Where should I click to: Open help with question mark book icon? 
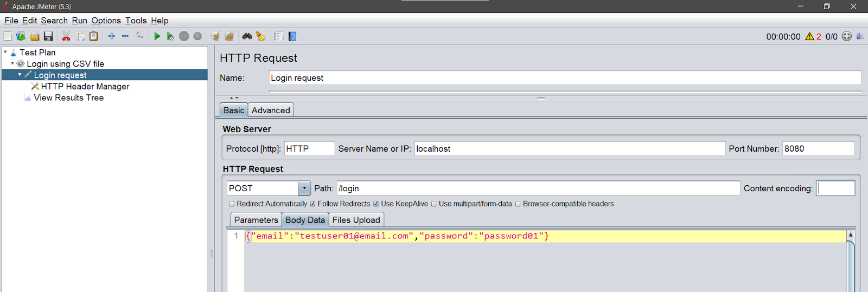292,36
